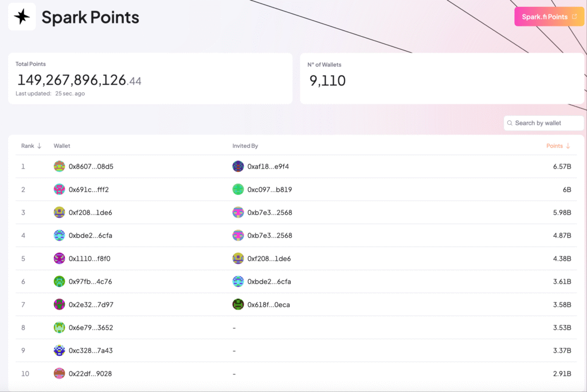Click avatar icon of wallet 0x8607...08d5
587x392 pixels.
coord(59,166)
